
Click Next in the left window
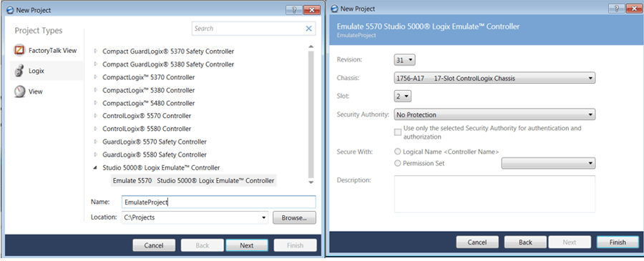246,245
